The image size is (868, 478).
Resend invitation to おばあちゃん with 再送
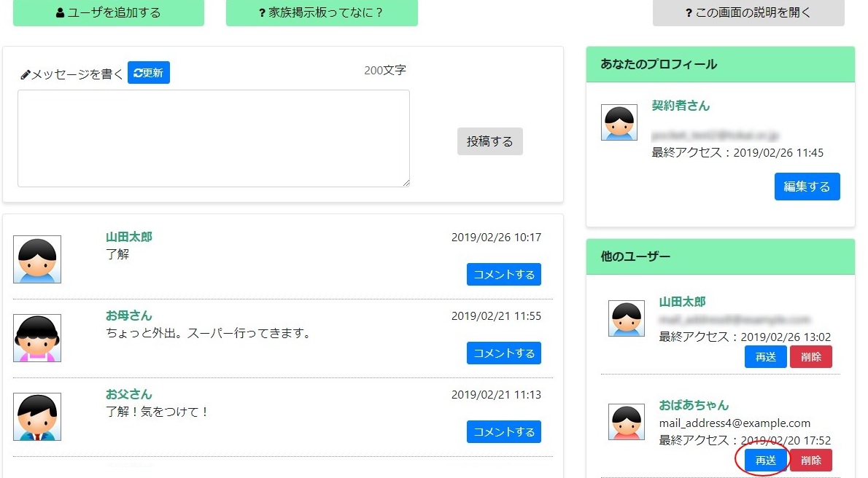pyautogui.click(x=765, y=460)
